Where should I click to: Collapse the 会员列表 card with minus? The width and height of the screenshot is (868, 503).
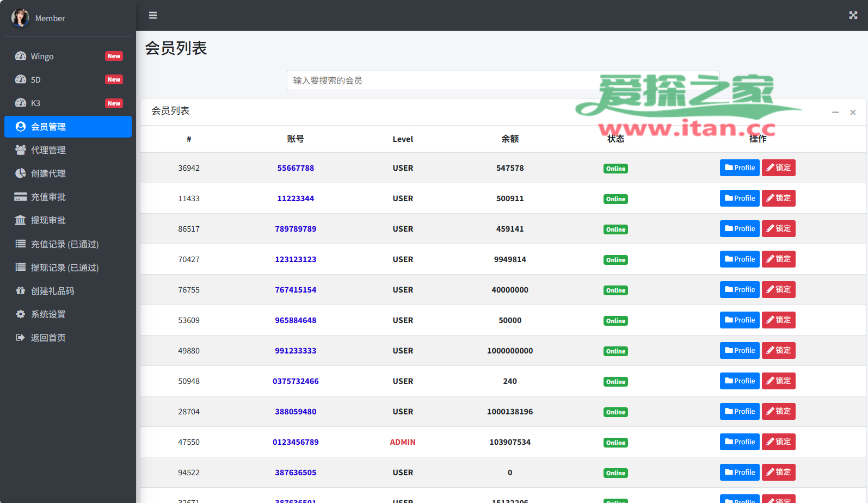click(835, 112)
